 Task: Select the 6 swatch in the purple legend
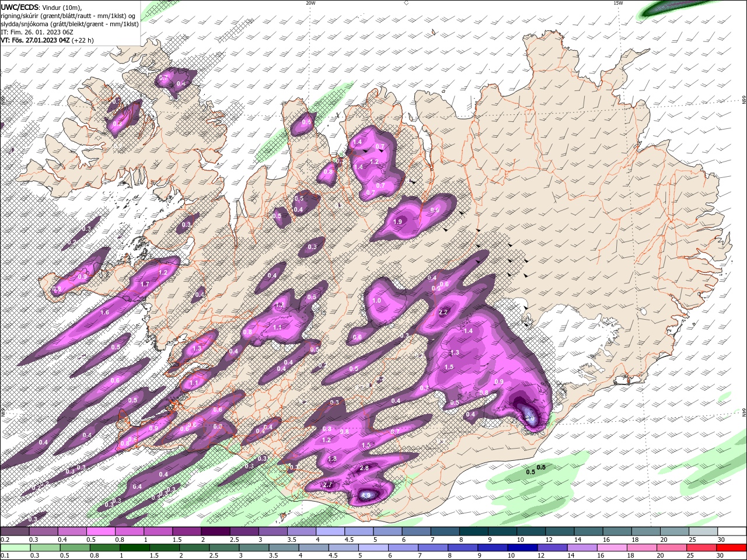[x=416, y=531]
